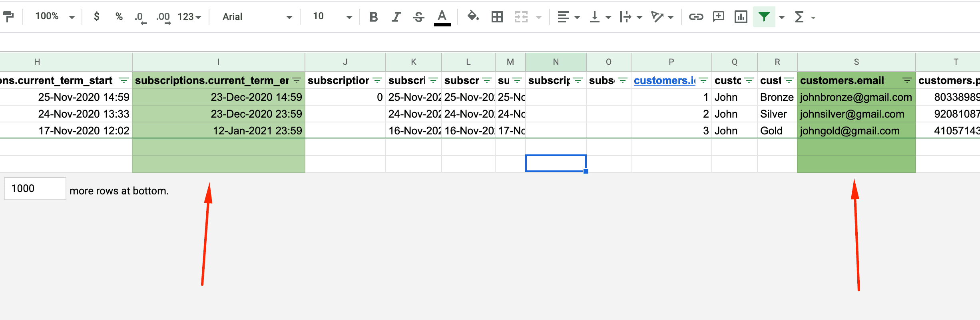Open the zoom level dropdown
This screenshot has height=320, width=980.
point(55,16)
